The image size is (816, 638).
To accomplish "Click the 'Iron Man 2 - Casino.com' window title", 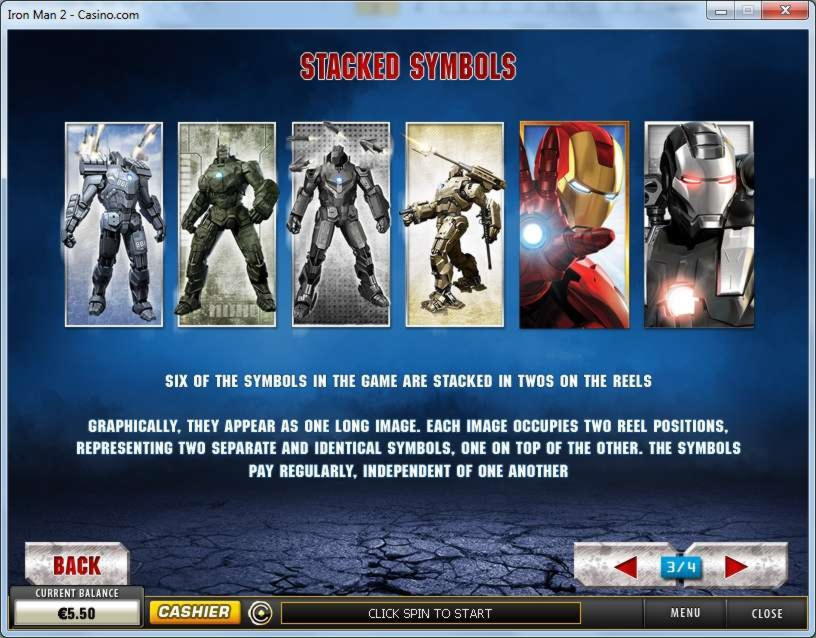I will (x=73, y=15).
